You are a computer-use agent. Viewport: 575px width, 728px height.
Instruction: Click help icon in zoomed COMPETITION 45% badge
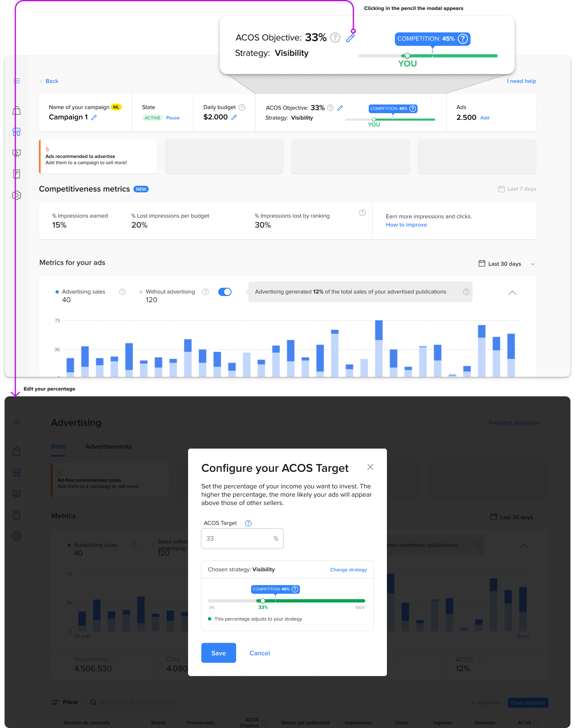click(x=463, y=39)
